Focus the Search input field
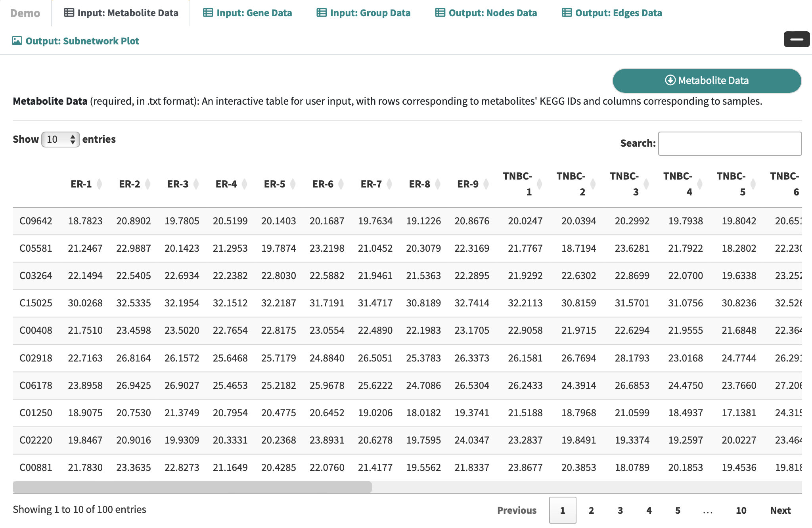The height and width of the screenshot is (528, 812). pos(730,143)
